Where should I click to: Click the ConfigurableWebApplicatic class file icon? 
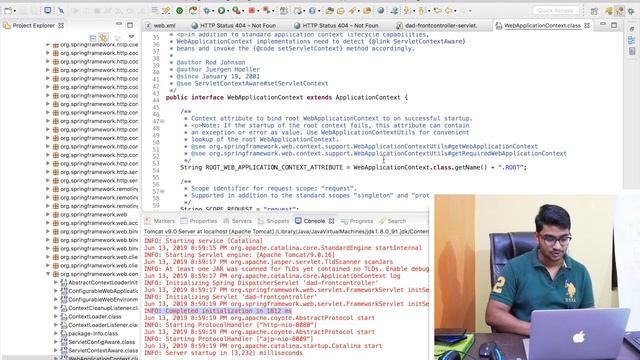click(x=64, y=291)
